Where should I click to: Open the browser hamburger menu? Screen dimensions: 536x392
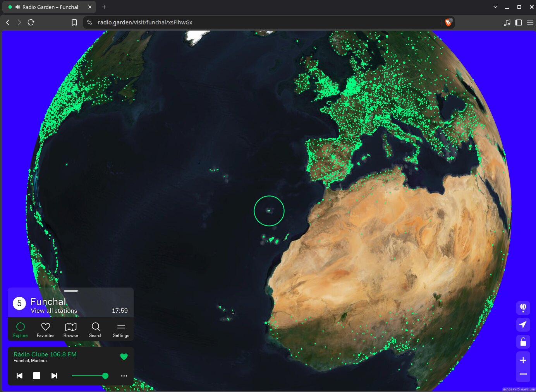(530, 22)
